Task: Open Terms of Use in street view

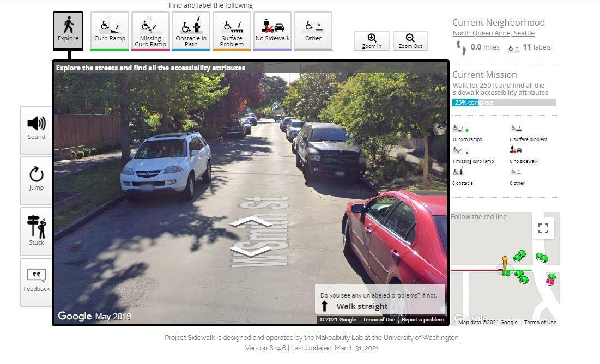Action: [378, 320]
